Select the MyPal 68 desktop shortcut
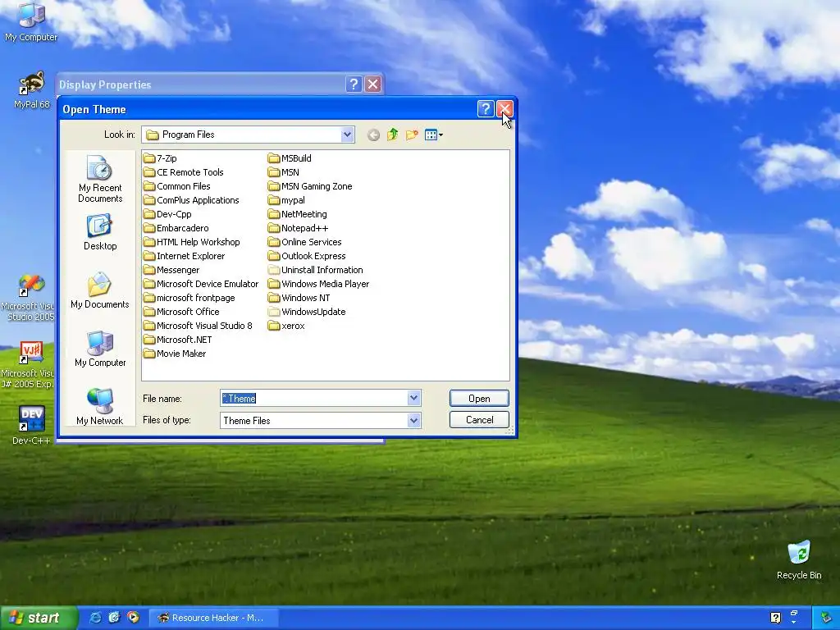840x630 pixels. pyautogui.click(x=31, y=90)
